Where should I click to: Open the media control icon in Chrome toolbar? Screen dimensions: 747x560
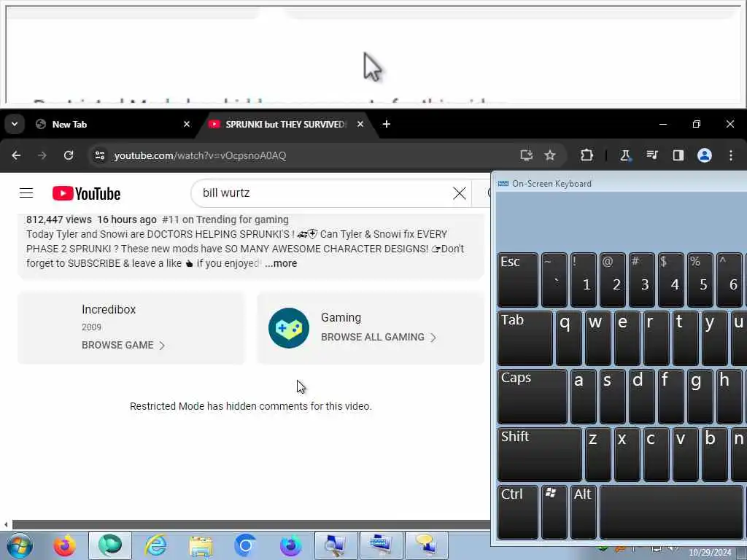pyautogui.click(x=651, y=155)
